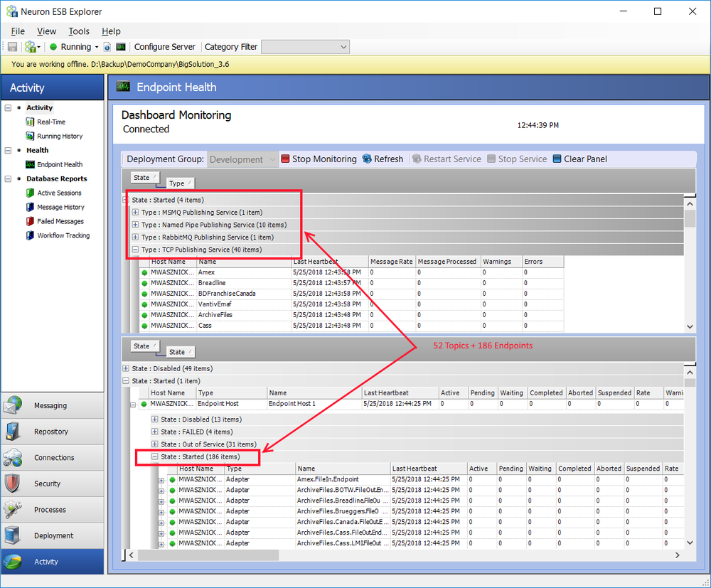Click the endpoint health monitor toolbar icon

(x=121, y=47)
